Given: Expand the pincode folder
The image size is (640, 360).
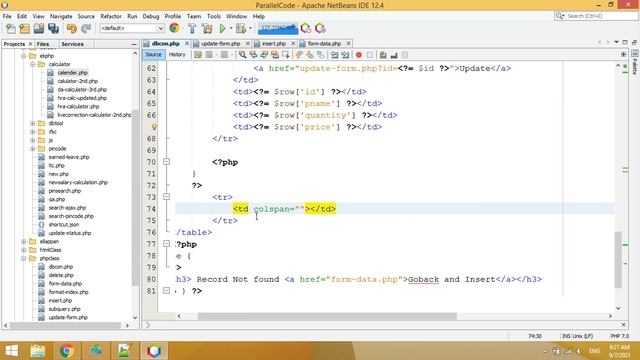Looking at the screenshot, I should coord(33,149).
